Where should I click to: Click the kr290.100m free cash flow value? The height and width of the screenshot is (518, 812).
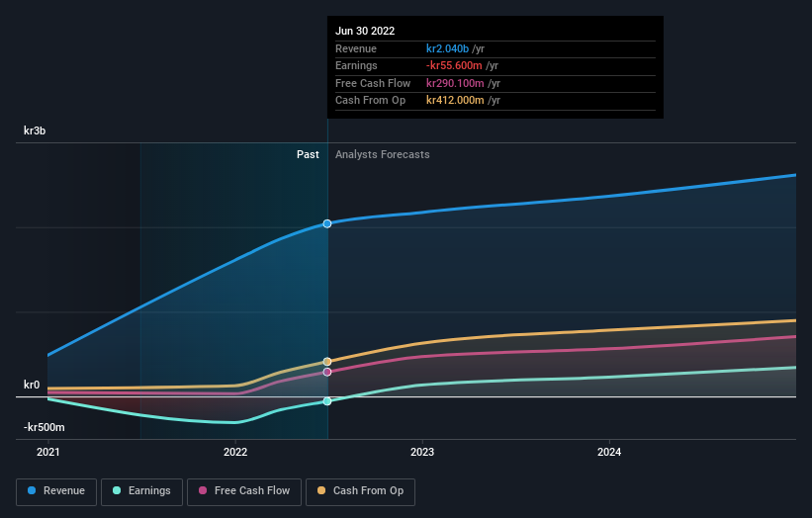[455, 83]
